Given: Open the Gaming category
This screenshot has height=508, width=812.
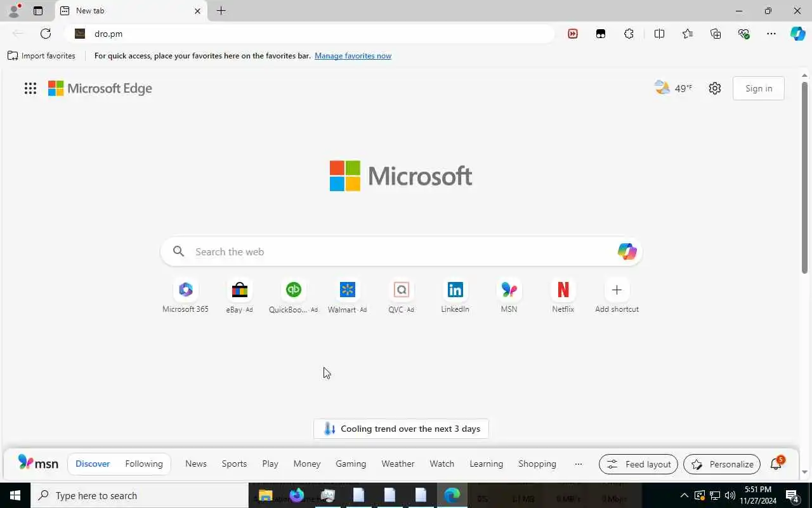Looking at the screenshot, I should [x=351, y=464].
